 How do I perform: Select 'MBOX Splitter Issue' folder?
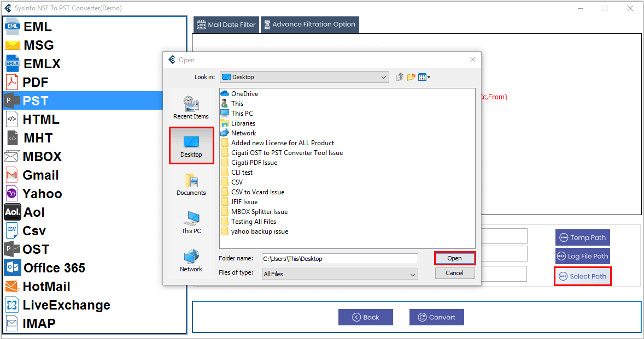point(255,212)
